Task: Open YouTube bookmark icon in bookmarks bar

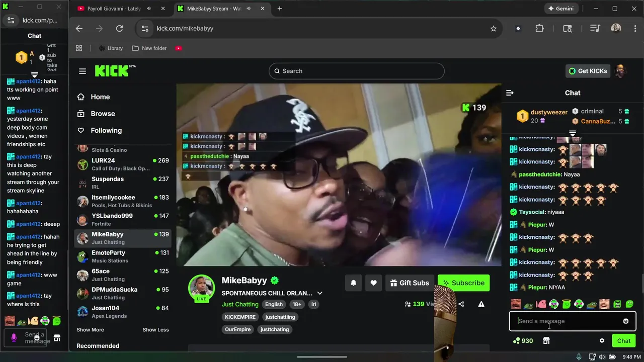Action: (179, 48)
